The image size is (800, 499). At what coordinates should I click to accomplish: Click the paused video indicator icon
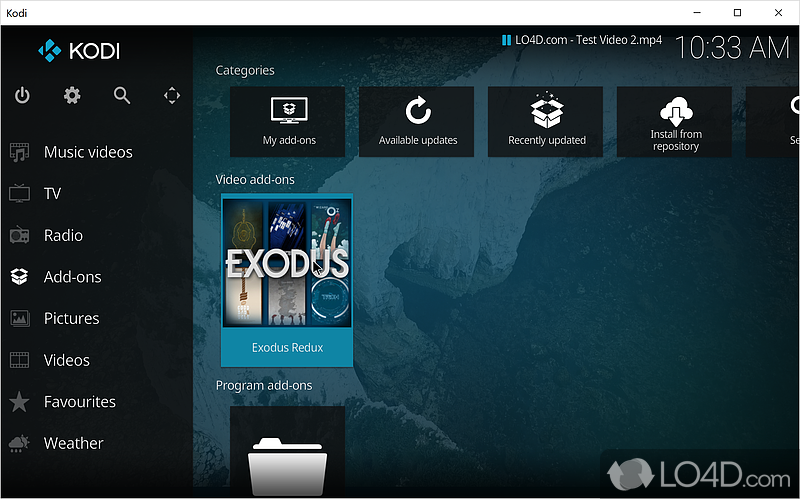tap(506, 40)
